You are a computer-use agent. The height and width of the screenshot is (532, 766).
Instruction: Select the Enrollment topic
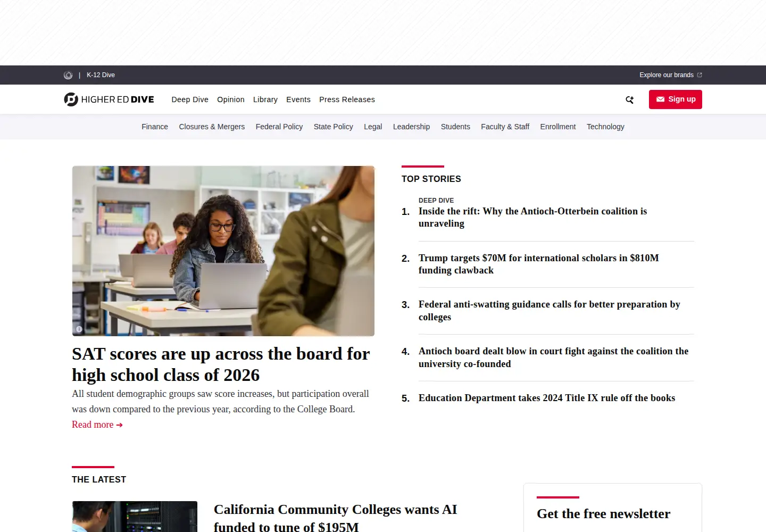[558, 127]
